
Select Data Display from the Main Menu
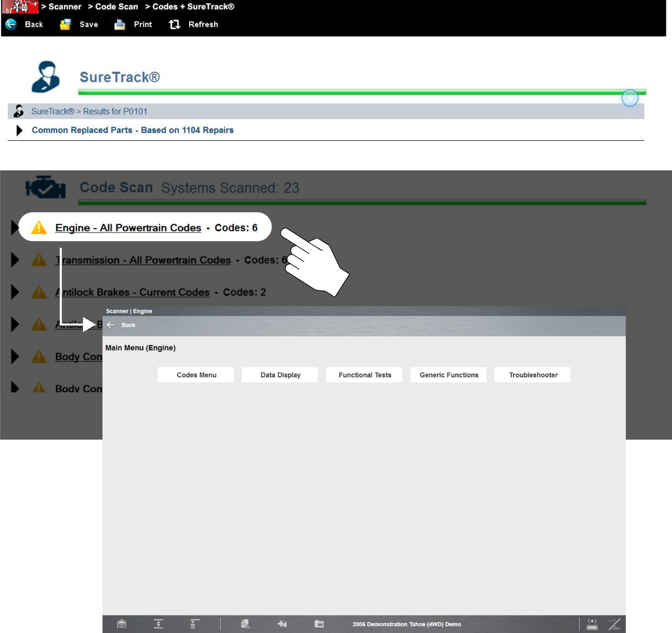click(x=280, y=375)
